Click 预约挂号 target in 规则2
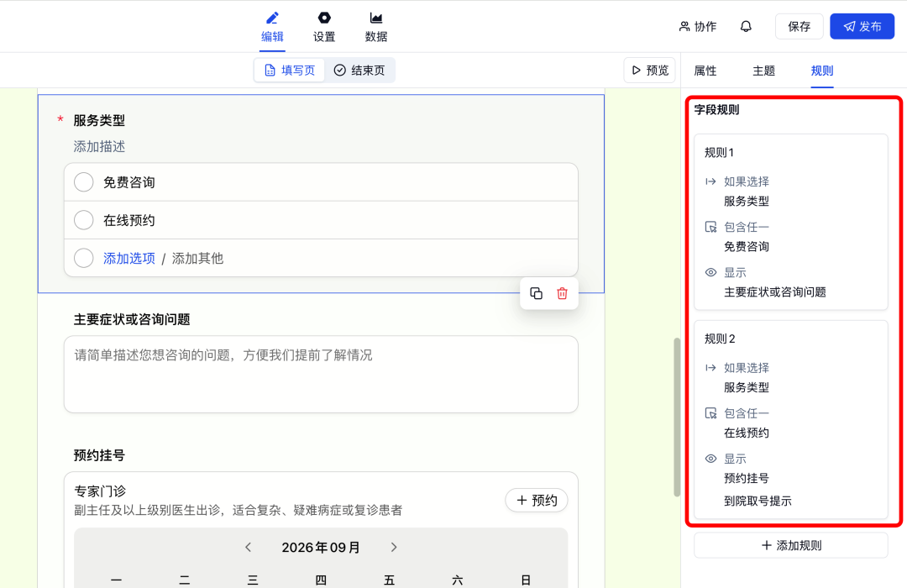Image resolution: width=907 pixels, height=588 pixels. pyautogui.click(x=747, y=478)
